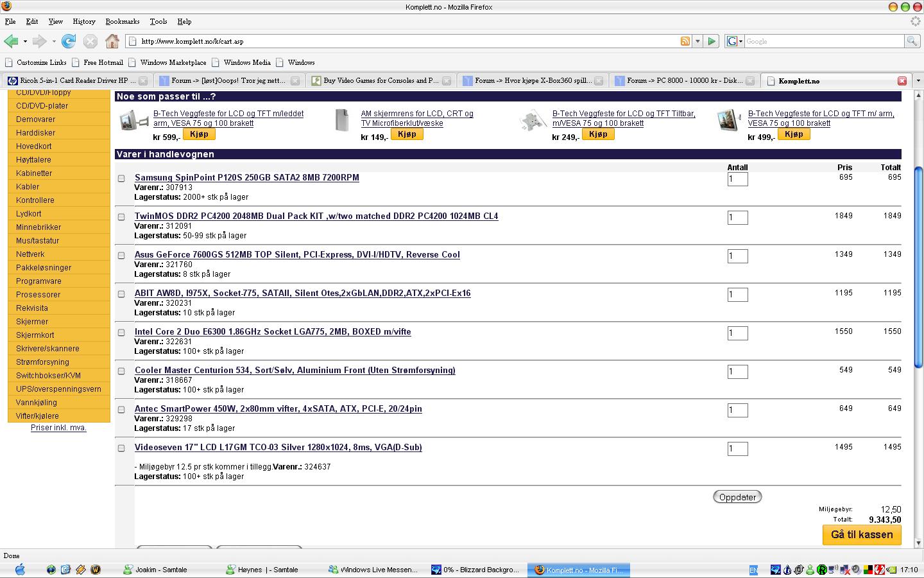Click the Google search input field
This screenshot has height=578, width=924.
pos(824,41)
